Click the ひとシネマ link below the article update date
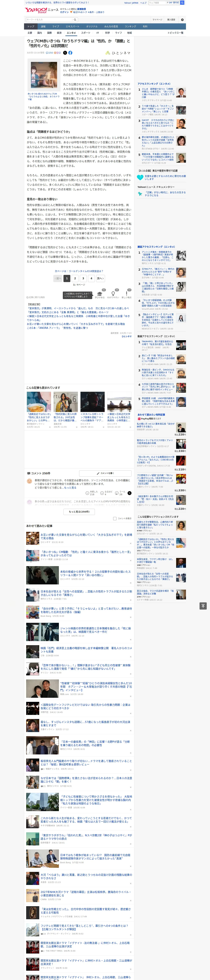Image resolution: width=210 pixels, height=980 pixels. click(x=127, y=336)
